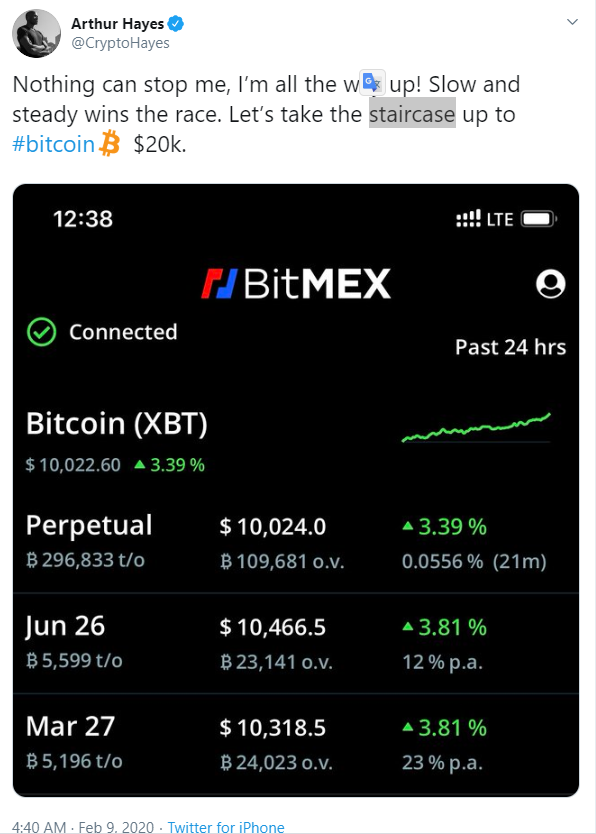The image size is (596, 834).
Task: Click the orange Bitcoin emoji icon
Action: click(x=110, y=144)
